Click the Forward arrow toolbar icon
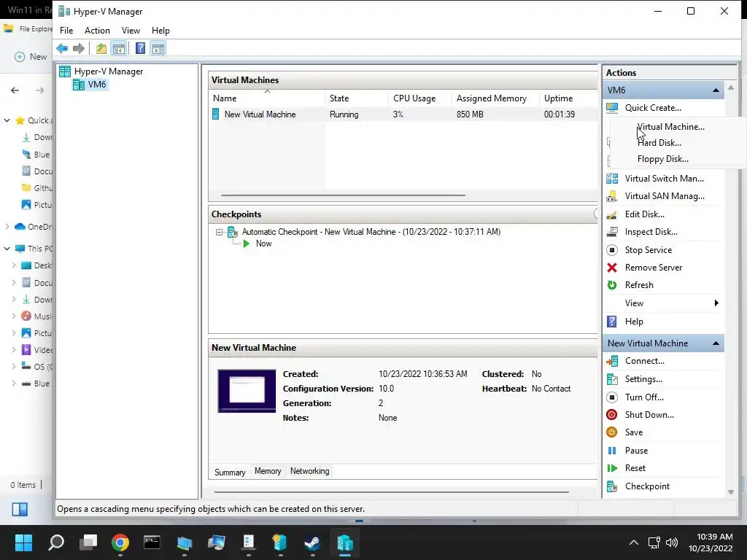747x560 pixels. [x=79, y=48]
